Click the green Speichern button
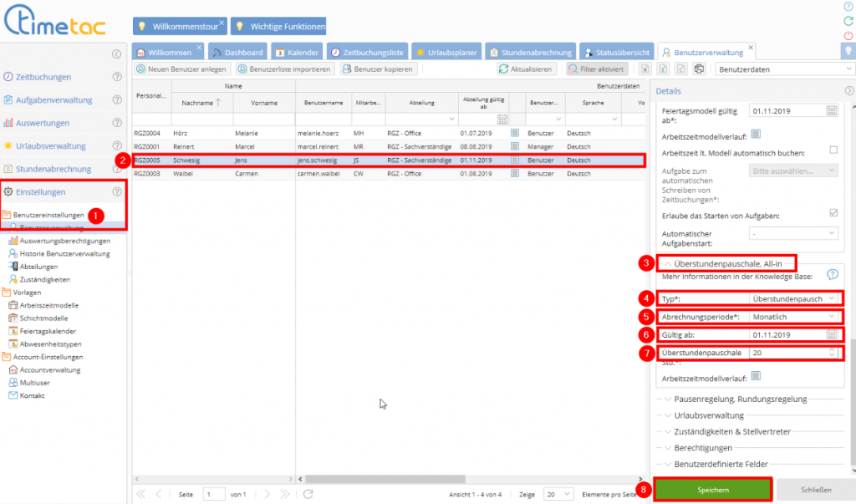The width and height of the screenshot is (856, 504). point(712,489)
